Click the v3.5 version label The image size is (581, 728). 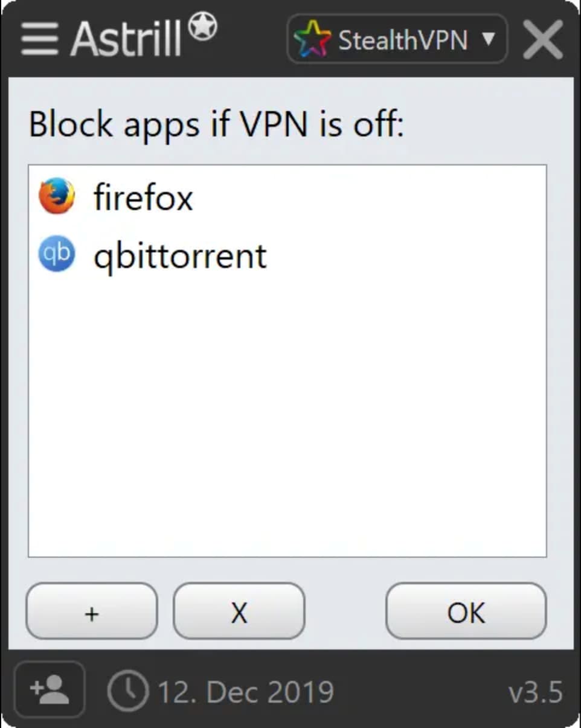click(535, 692)
